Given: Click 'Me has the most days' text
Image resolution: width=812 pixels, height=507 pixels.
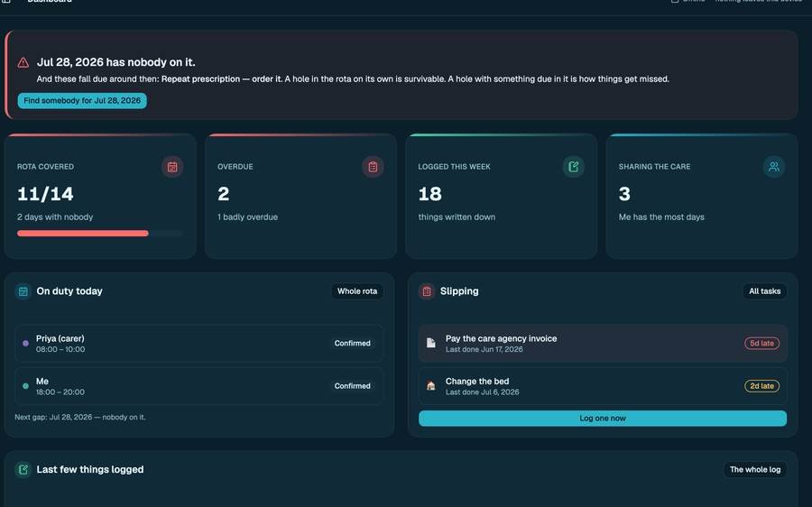Looking at the screenshot, I should click(661, 217).
